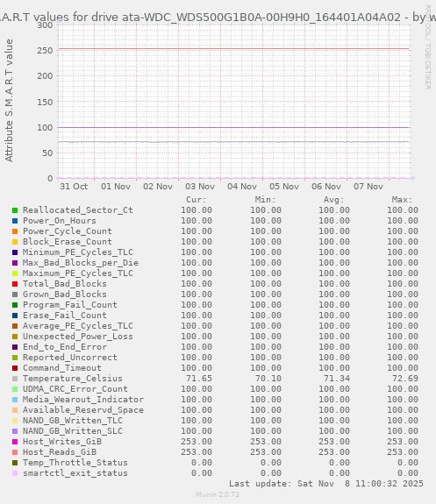
Task: Select the Reported_Uncorrect legend label
Action: point(70,358)
